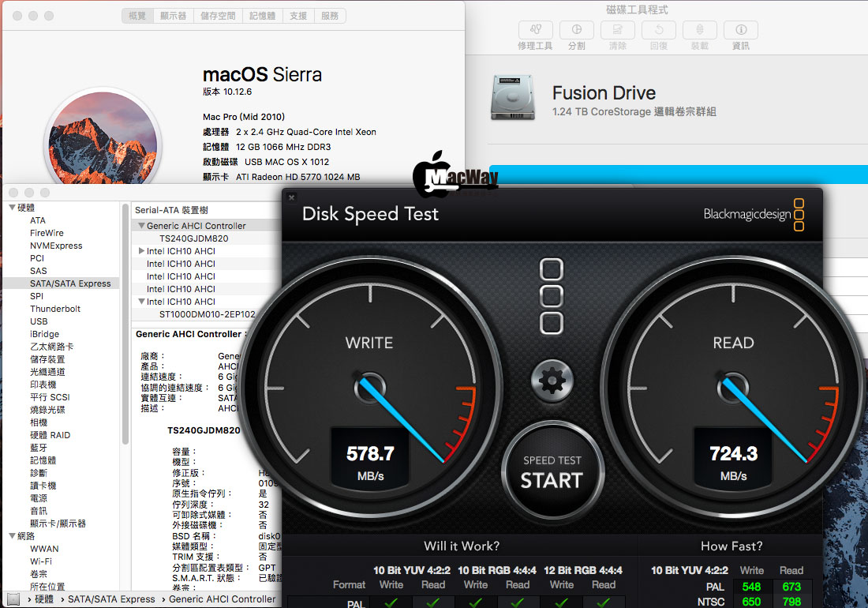
Task: Select 記憶體 in the System Information sidebar
Action: (43, 460)
